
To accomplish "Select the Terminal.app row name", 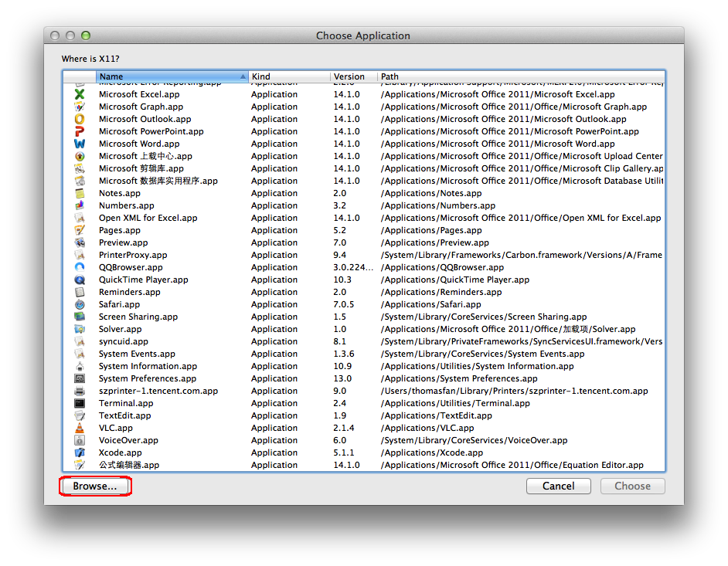I will pyautogui.click(x=126, y=403).
